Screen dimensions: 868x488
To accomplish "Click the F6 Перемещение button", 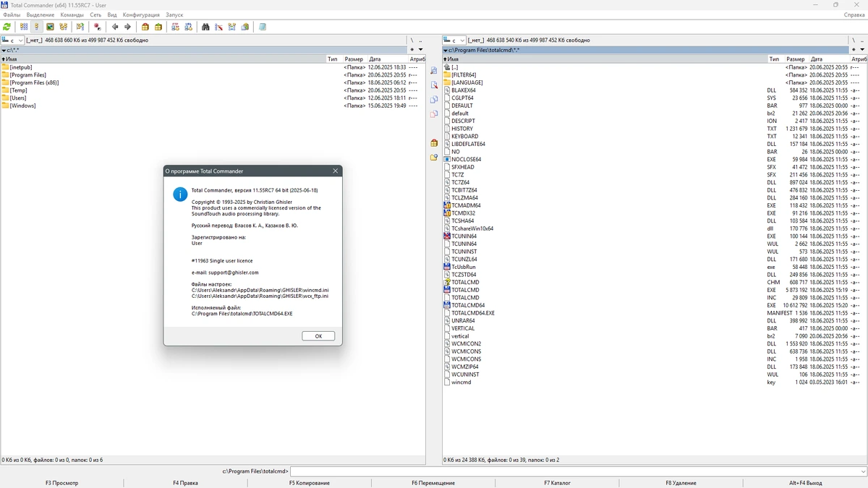I will pyautogui.click(x=433, y=483).
